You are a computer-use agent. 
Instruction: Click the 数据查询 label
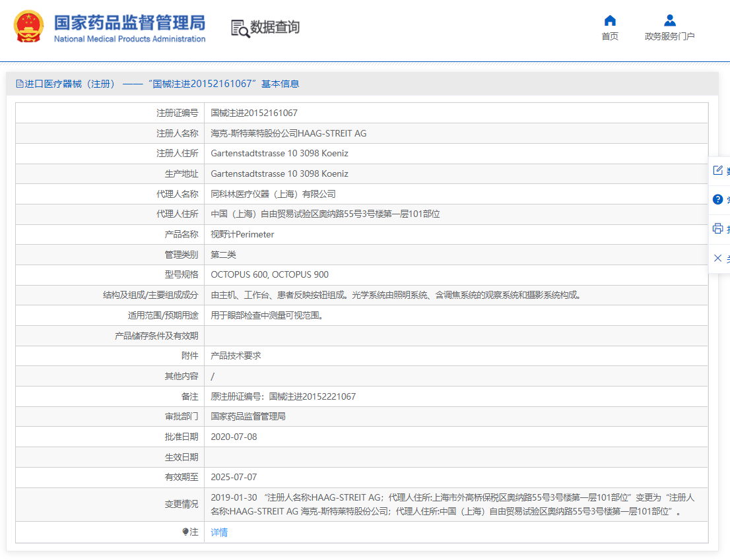click(x=275, y=27)
